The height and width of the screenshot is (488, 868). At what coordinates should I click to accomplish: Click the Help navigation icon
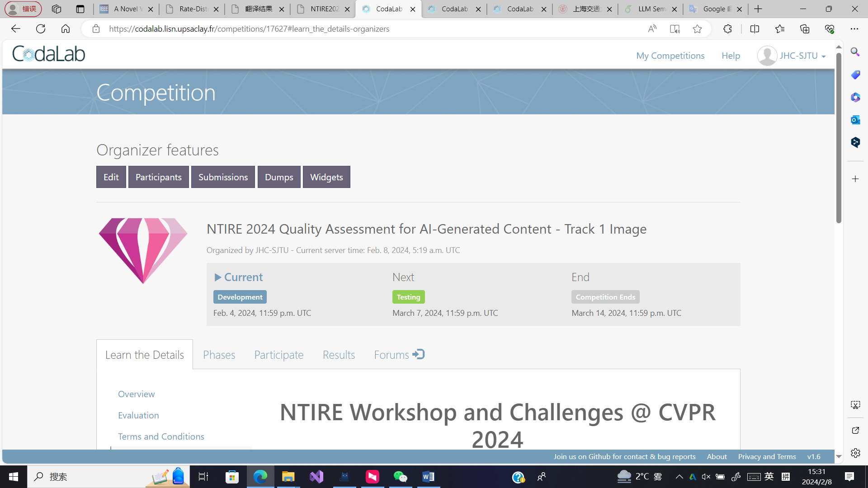click(x=730, y=55)
